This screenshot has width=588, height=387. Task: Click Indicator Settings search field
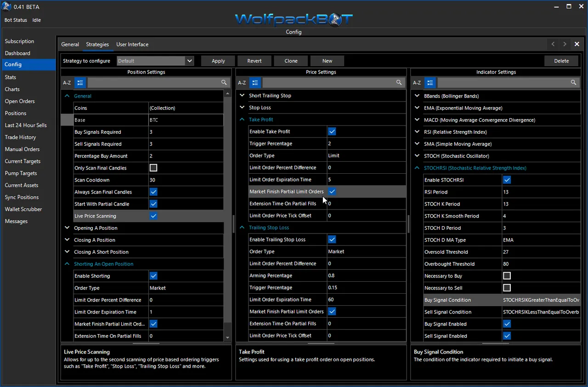point(503,83)
